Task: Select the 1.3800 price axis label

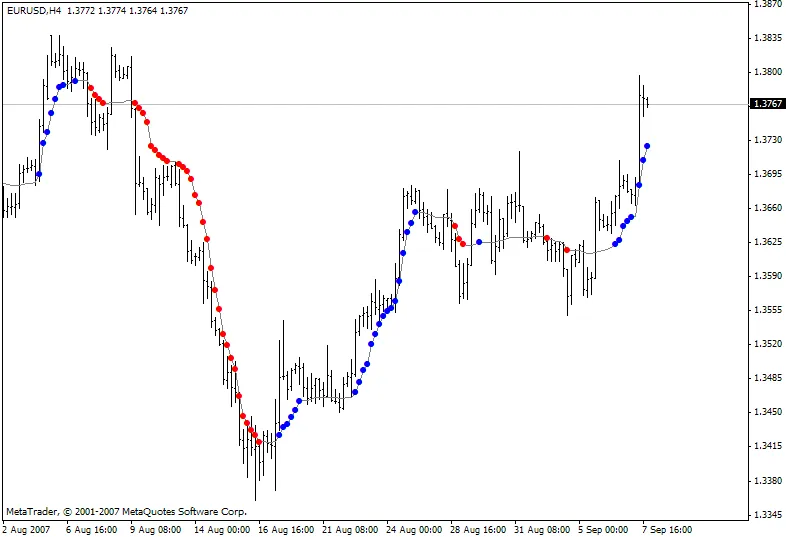Action: coord(766,72)
